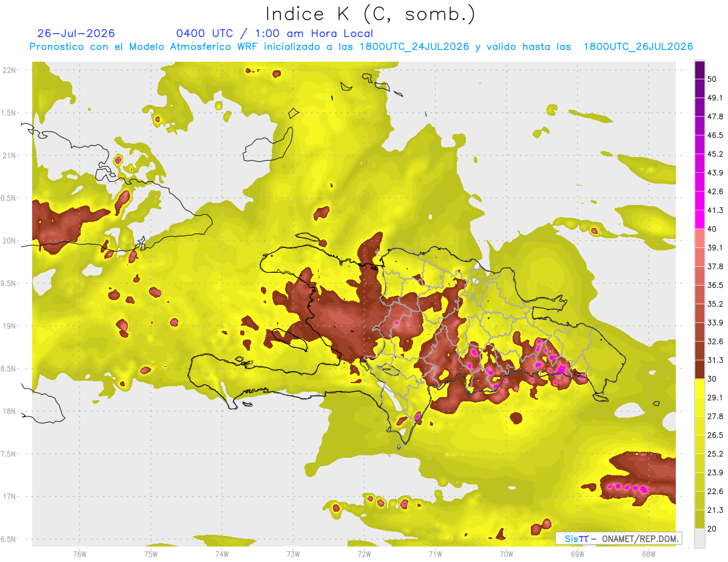The width and height of the screenshot is (728, 562).
Task: Click the '27.8' color scale value
Action: click(x=715, y=416)
